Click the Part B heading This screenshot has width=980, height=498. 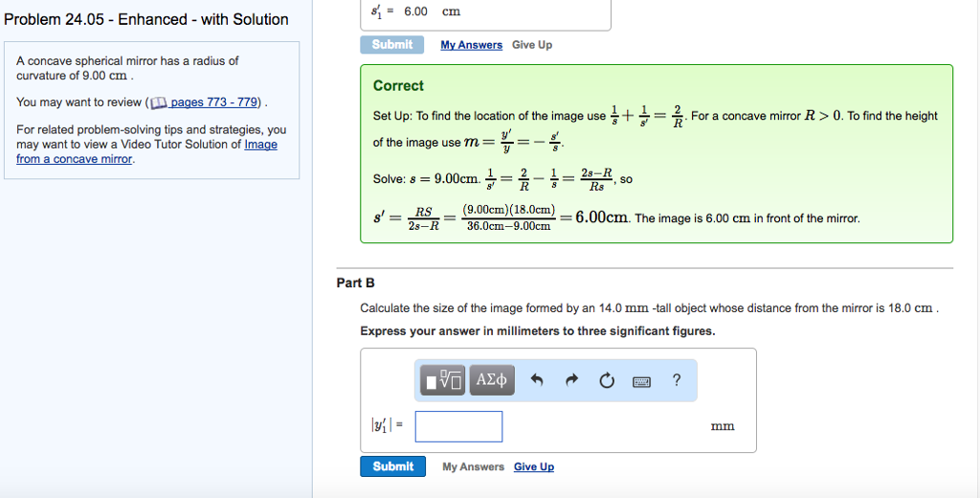click(x=356, y=283)
